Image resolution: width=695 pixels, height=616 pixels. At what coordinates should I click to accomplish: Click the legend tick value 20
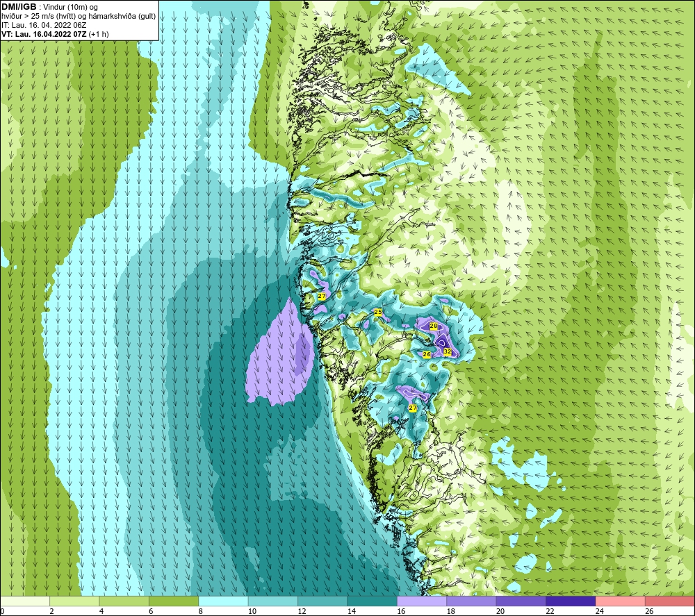[500, 611]
